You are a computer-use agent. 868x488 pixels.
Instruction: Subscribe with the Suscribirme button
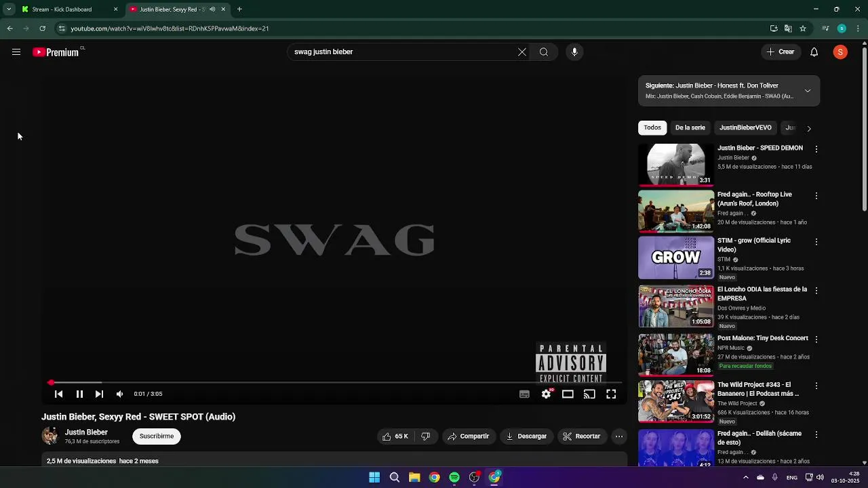pyautogui.click(x=157, y=436)
